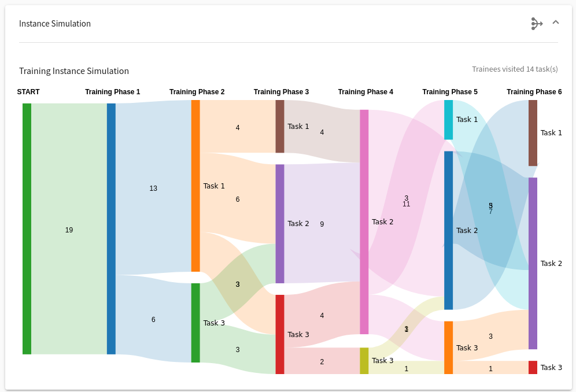The height and width of the screenshot is (392, 576).
Task: Click purple Task 2 node in Phase 3
Action: [x=280, y=224]
